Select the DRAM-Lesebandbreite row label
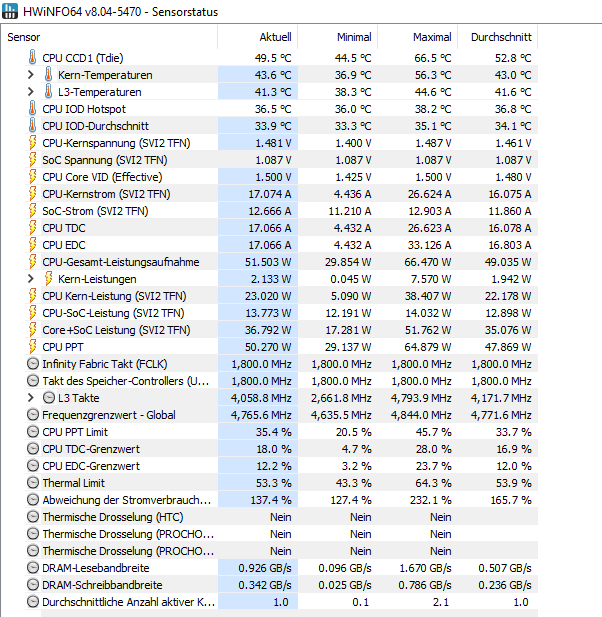This screenshot has width=602, height=617. tap(96, 568)
